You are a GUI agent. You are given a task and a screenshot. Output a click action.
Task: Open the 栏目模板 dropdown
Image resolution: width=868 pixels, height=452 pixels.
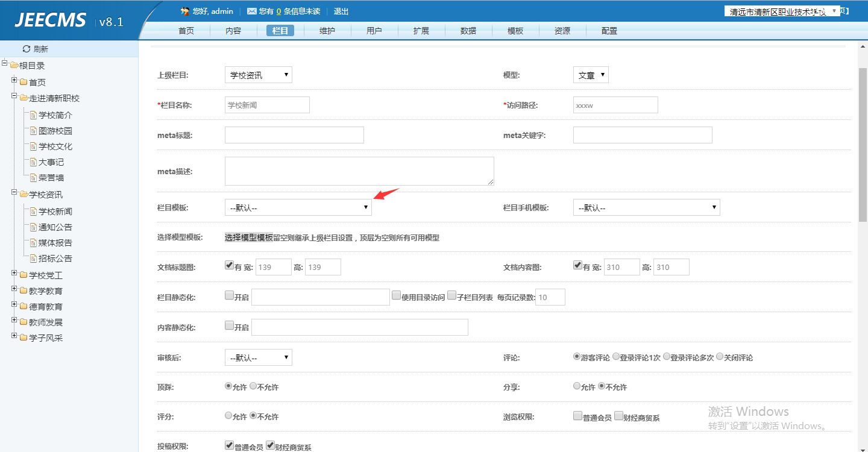[x=298, y=207]
